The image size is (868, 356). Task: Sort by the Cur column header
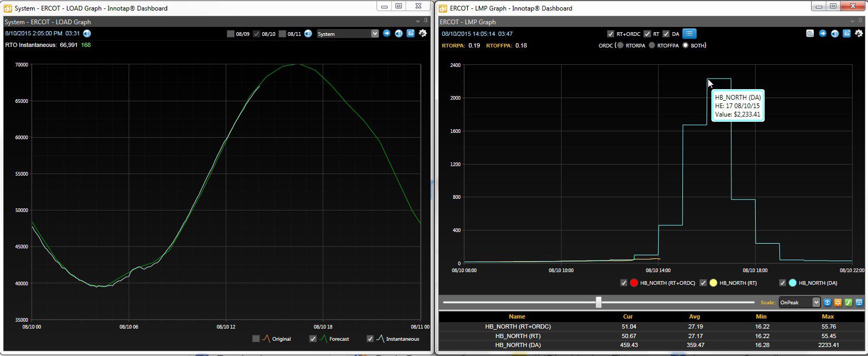click(x=628, y=316)
